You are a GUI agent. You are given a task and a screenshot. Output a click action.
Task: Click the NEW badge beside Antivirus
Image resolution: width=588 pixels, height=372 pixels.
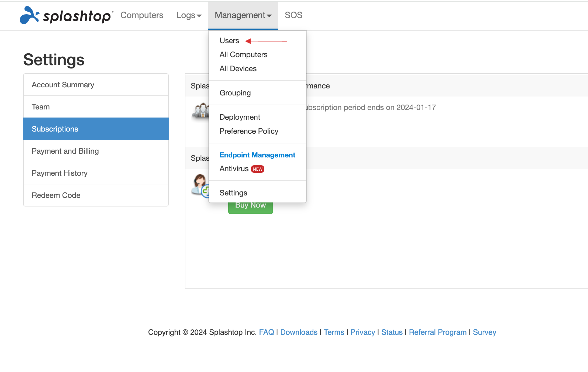(257, 169)
